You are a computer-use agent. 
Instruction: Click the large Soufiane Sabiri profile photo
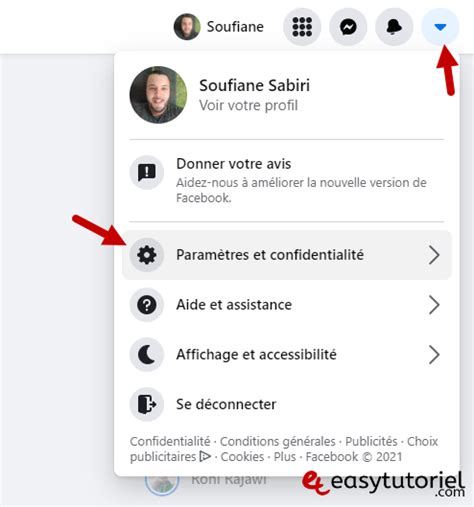pyautogui.click(x=158, y=95)
